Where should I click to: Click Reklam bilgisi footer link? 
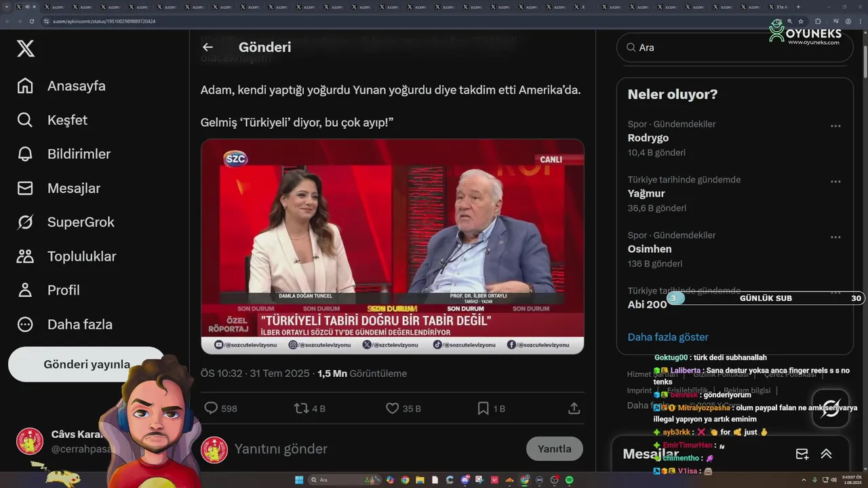click(747, 390)
